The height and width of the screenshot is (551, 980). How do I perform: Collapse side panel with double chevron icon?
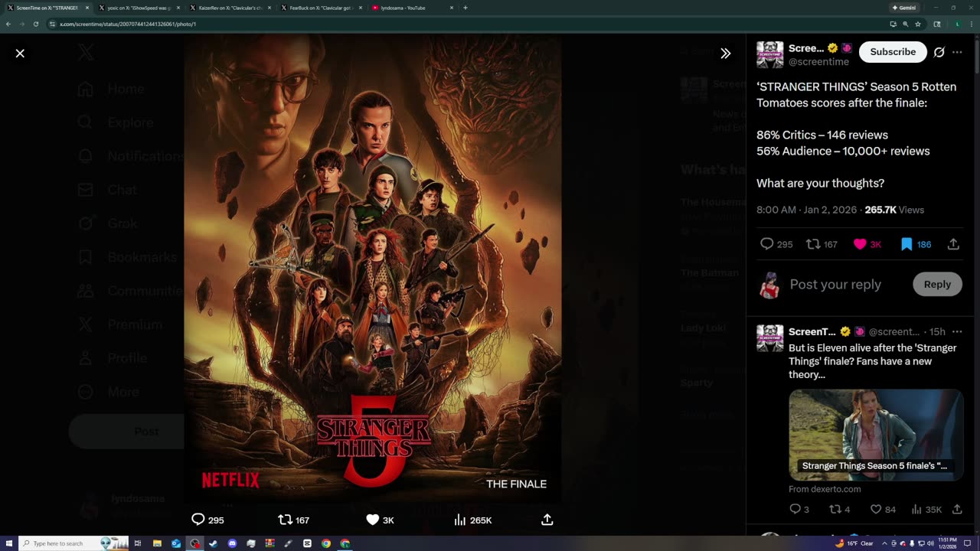click(x=725, y=54)
